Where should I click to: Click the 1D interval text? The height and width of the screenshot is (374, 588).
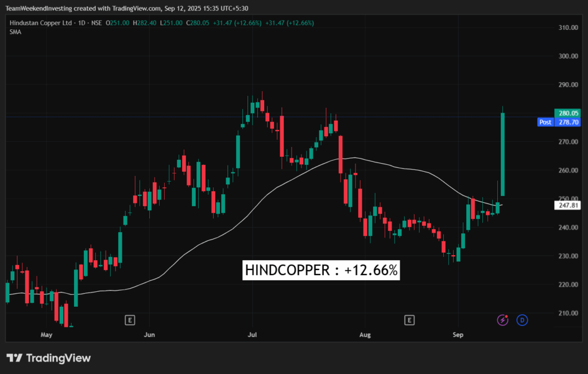click(x=82, y=23)
